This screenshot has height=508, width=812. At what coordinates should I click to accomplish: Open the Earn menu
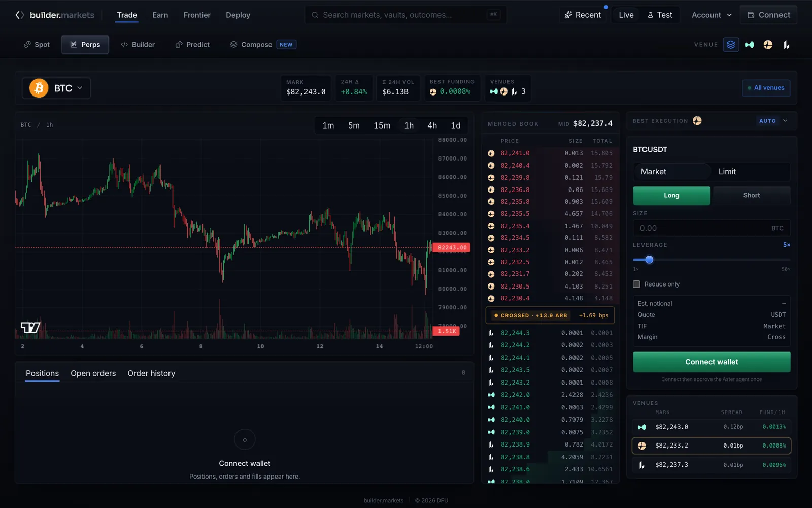click(160, 15)
